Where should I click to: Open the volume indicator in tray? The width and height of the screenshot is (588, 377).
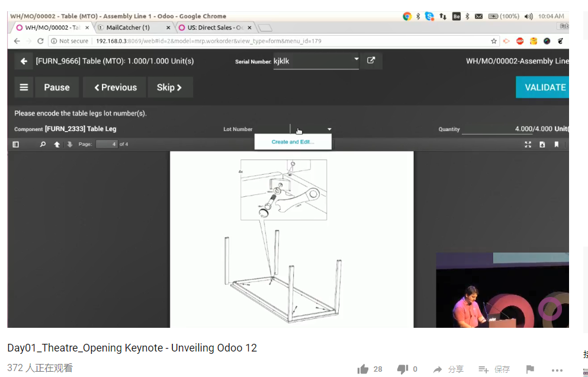(528, 16)
